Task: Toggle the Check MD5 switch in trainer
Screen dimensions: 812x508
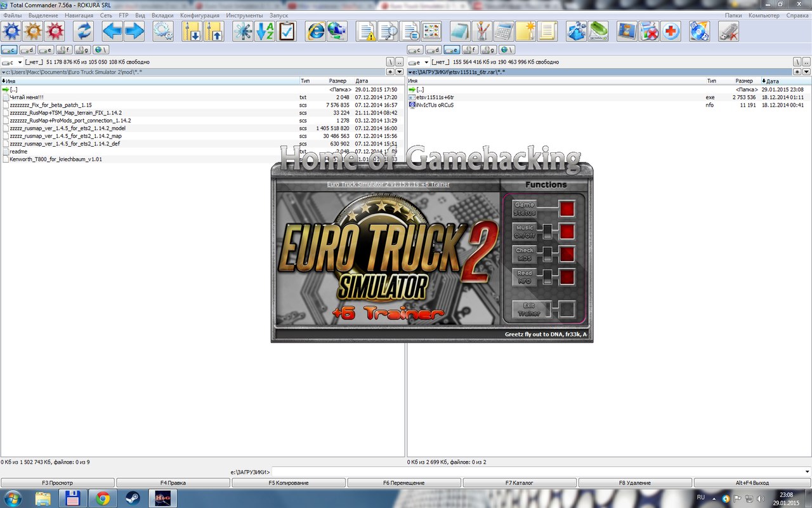Action: coord(547,255)
